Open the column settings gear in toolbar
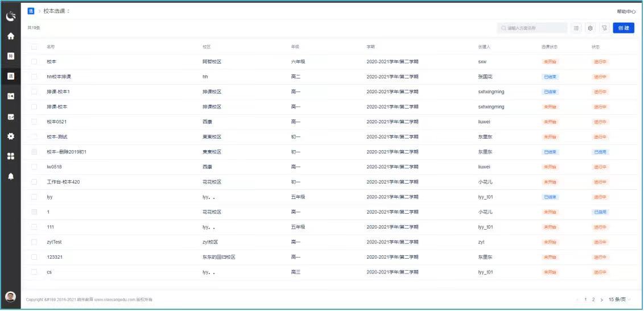 coord(591,28)
